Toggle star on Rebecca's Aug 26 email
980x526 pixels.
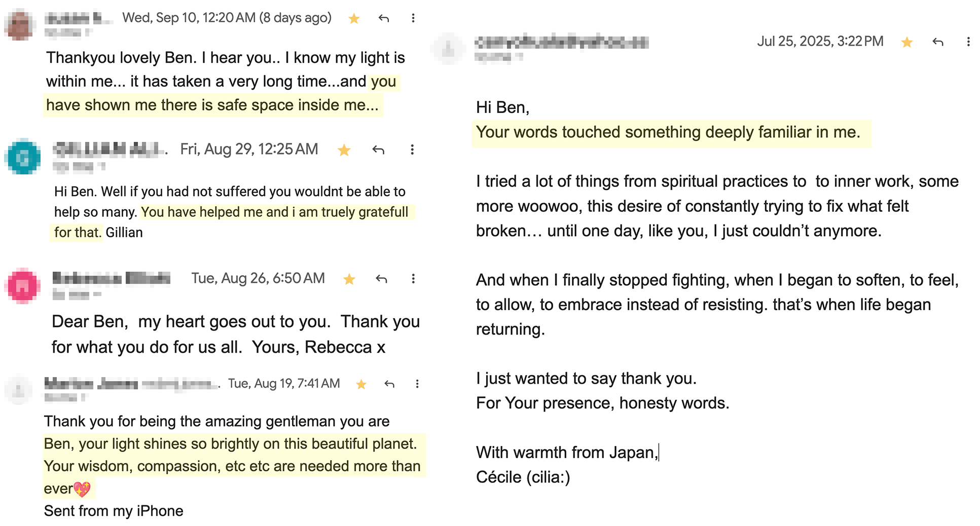tap(349, 279)
